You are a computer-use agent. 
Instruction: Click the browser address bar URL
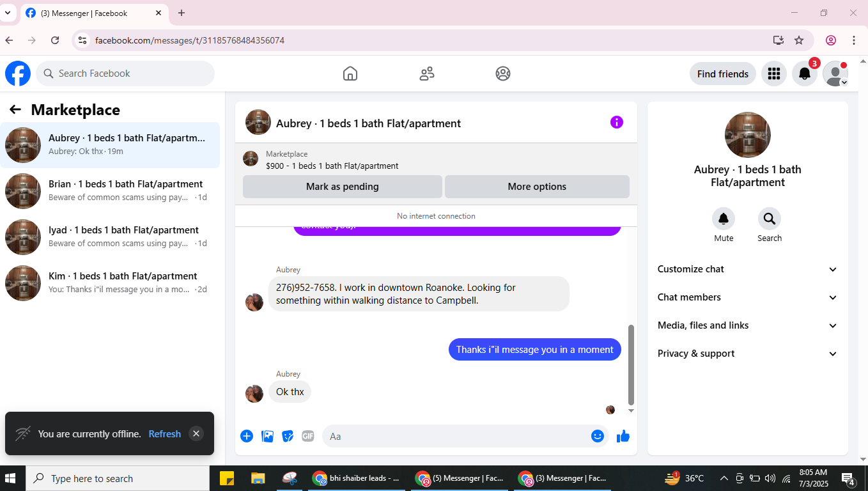click(190, 40)
